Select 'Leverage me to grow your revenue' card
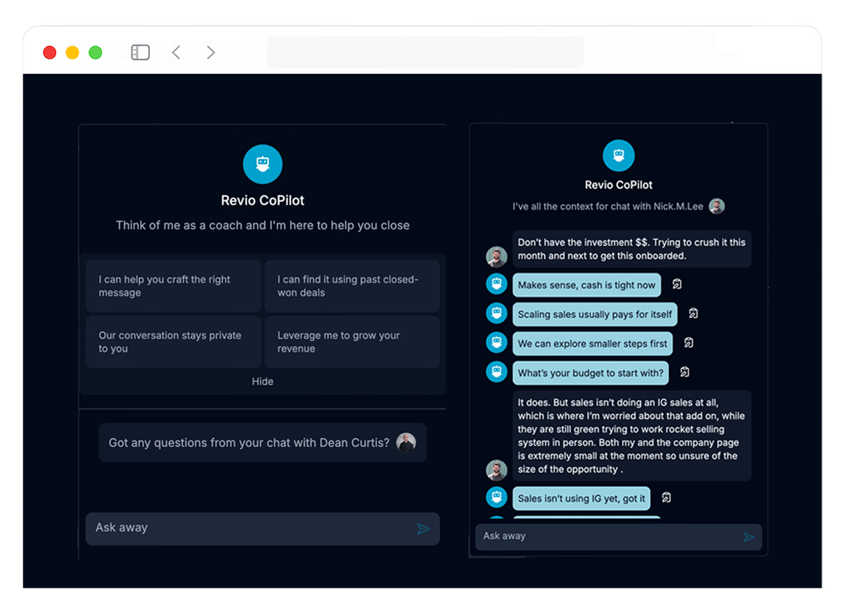 (351, 342)
